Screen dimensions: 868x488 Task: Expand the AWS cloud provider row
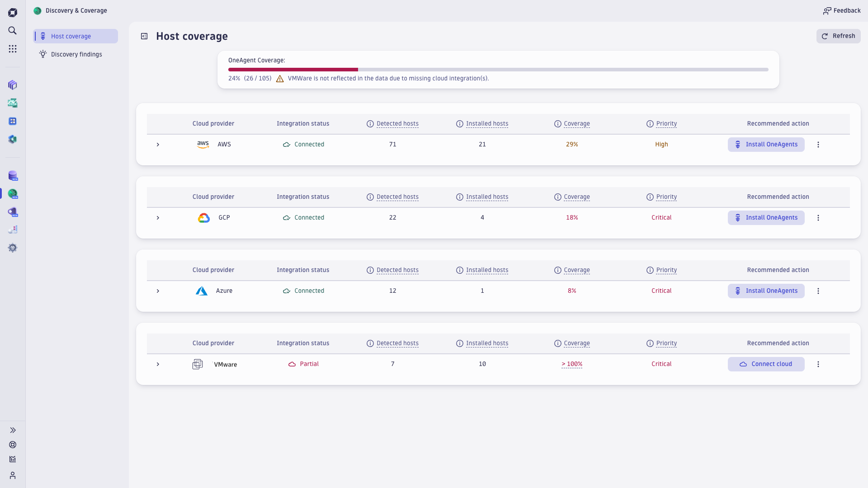(158, 145)
